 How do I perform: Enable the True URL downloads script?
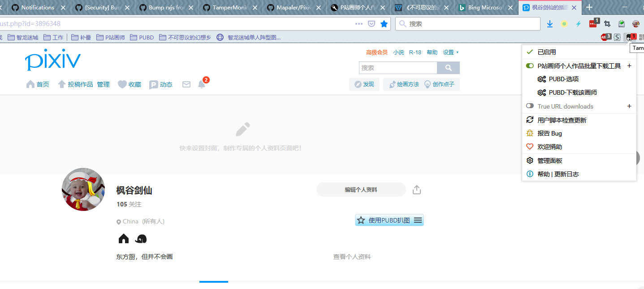coord(530,106)
